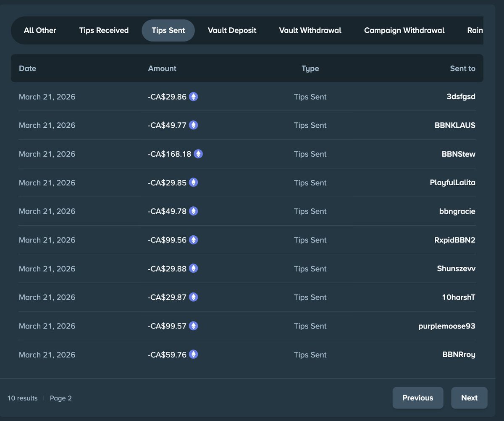Image resolution: width=504 pixels, height=421 pixels.
Task: Open the Tips Received tab
Action: pyautogui.click(x=104, y=30)
